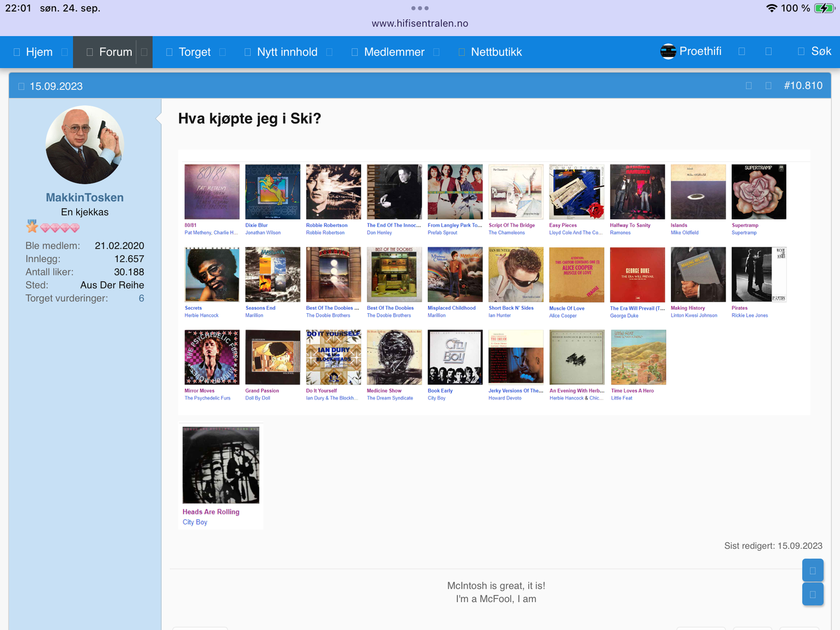Tap the Wi-Fi status icon

pyautogui.click(x=772, y=8)
